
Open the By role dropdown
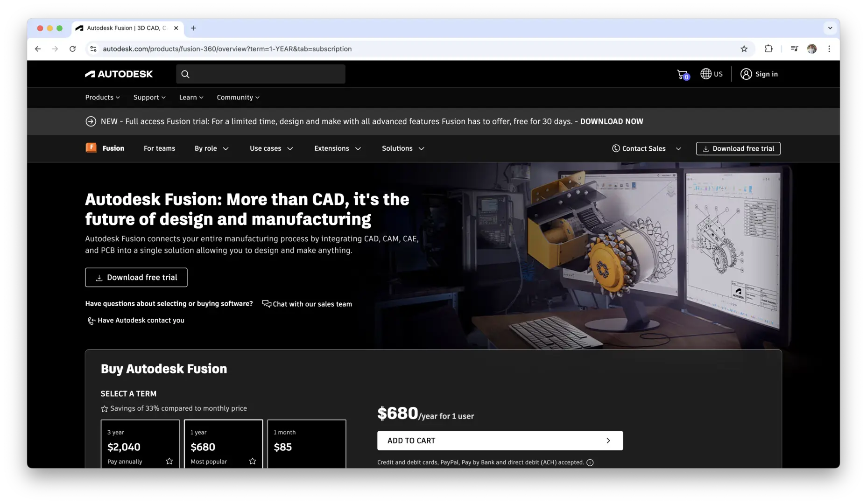click(211, 148)
